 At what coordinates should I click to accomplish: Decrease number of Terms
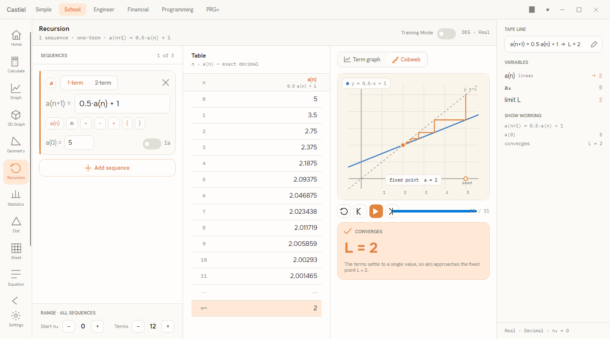(x=138, y=326)
